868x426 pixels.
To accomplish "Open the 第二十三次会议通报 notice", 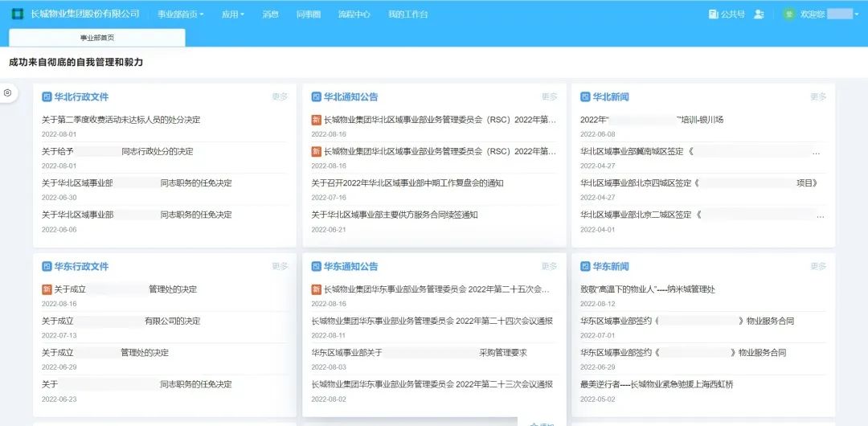I will tap(432, 384).
